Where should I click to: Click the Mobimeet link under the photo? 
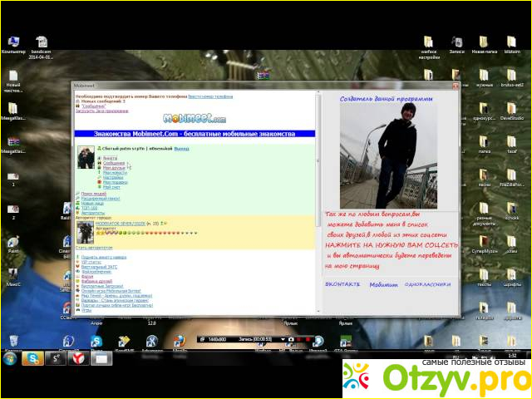coord(383,283)
